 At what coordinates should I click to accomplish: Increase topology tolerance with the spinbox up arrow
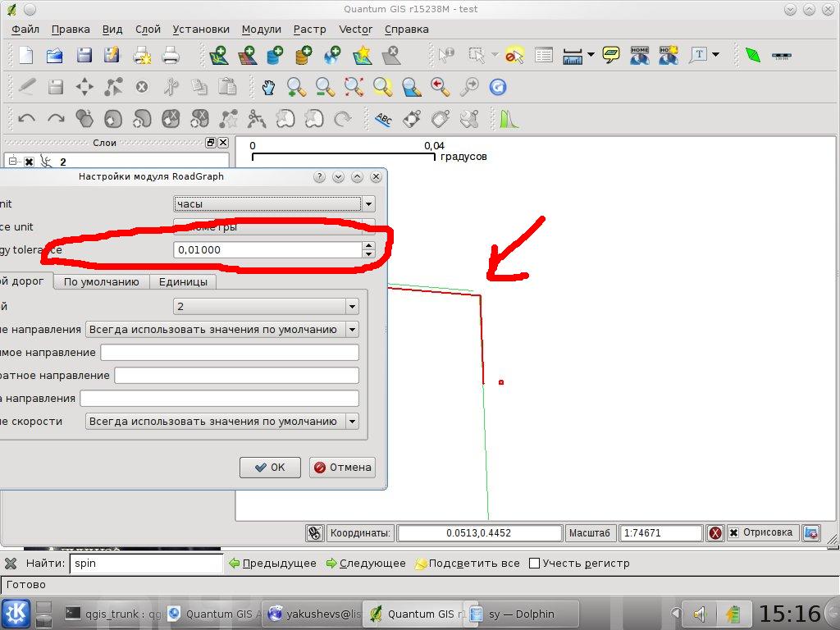click(x=368, y=246)
